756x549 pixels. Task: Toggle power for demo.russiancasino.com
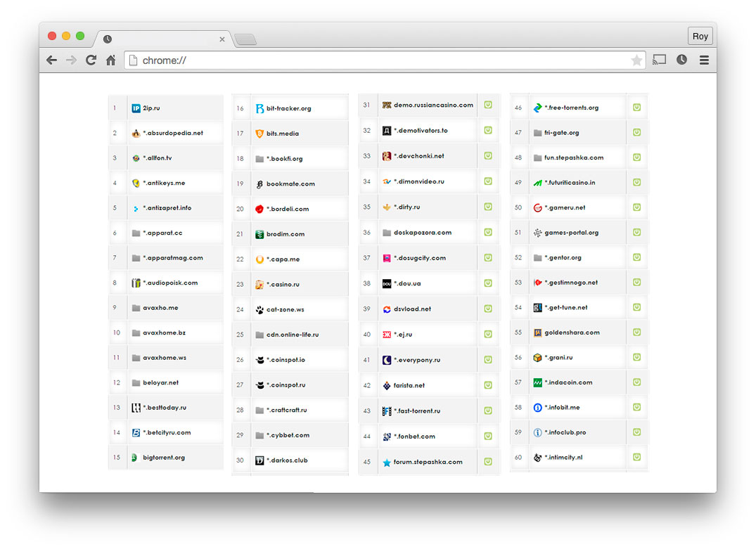(x=488, y=105)
